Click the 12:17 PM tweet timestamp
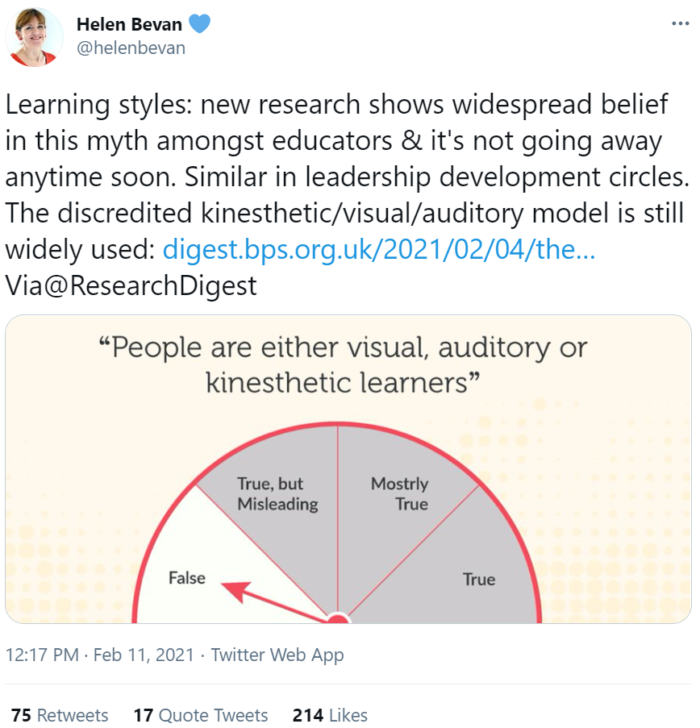This screenshot has height=728, width=700. coord(42,655)
